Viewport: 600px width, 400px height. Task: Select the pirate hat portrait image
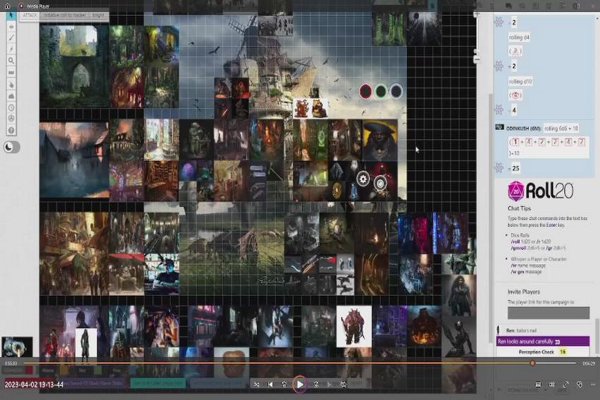pyautogui.click(x=380, y=140)
